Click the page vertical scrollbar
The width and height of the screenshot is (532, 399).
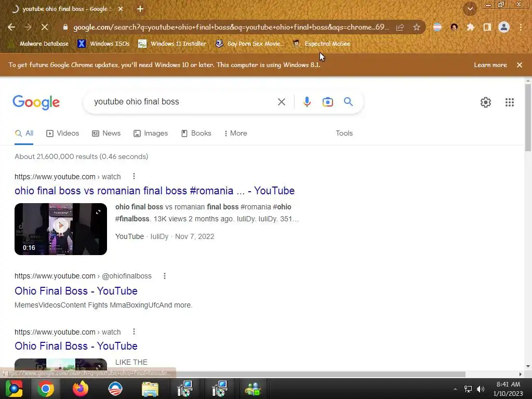(528, 118)
